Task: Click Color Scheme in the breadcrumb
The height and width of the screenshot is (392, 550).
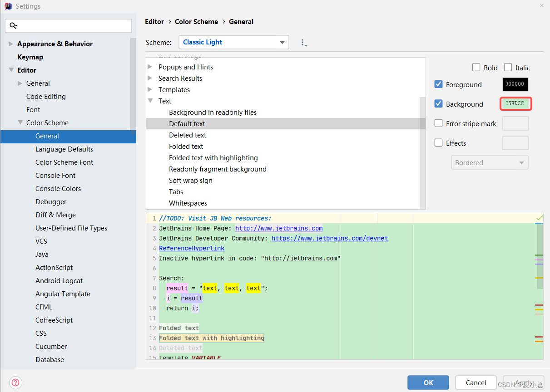Action: (196, 21)
